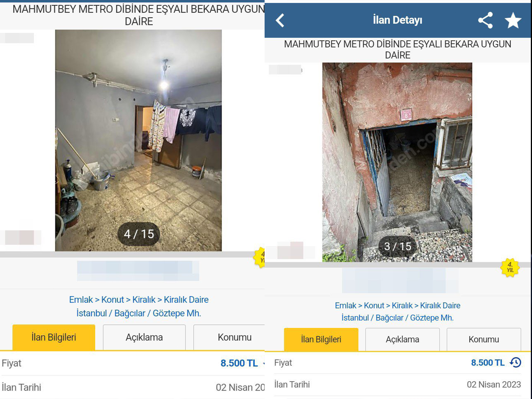Follow Kiralık Daire breadcrumb on right listing
532x399 pixels.
coord(440,306)
